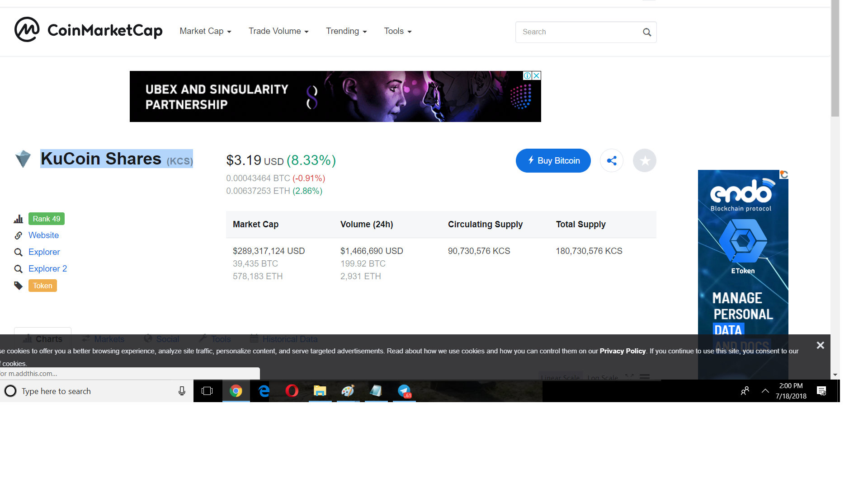Click the Token tag badge
The image size is (868, 488).
[x=42, y=286]
